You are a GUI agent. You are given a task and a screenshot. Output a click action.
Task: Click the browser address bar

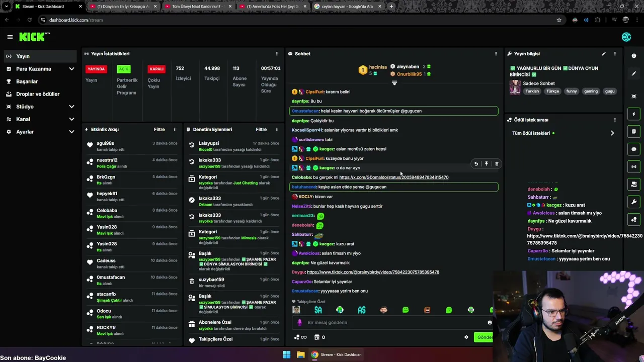tap(302, 20)
